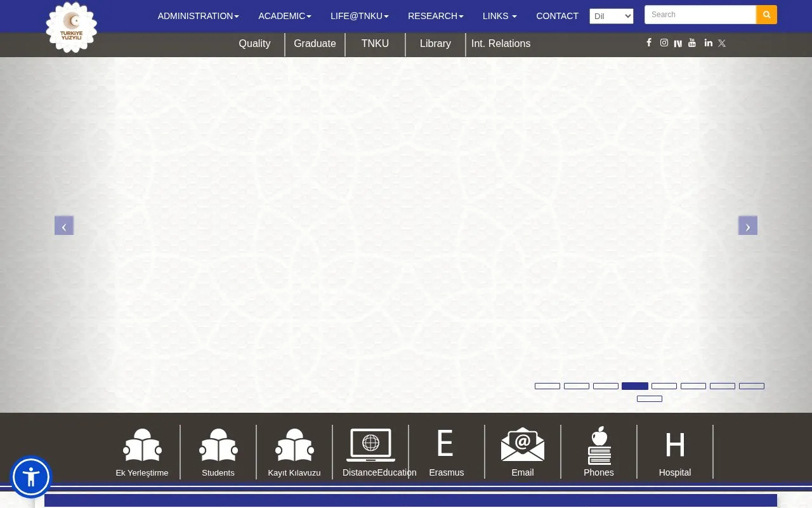Open the TNKU secondary menu link
This screenshot has height=508, width=812.
[375, 43]
